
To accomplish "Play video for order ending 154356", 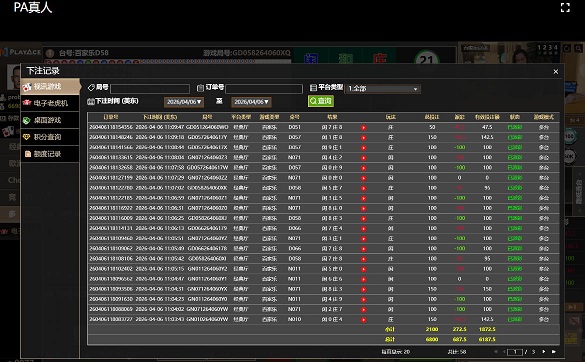I will pyautogui.click(x=363, y=128).
